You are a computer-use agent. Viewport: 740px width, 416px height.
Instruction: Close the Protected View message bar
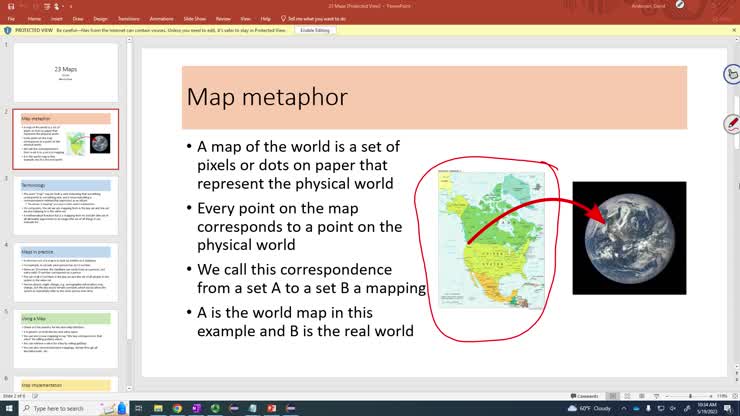[734, 30]
